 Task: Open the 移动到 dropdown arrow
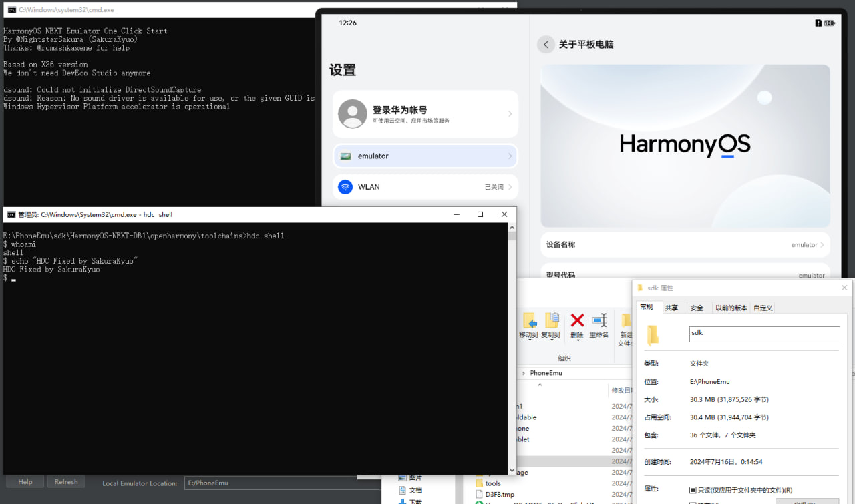pos(529,340)
